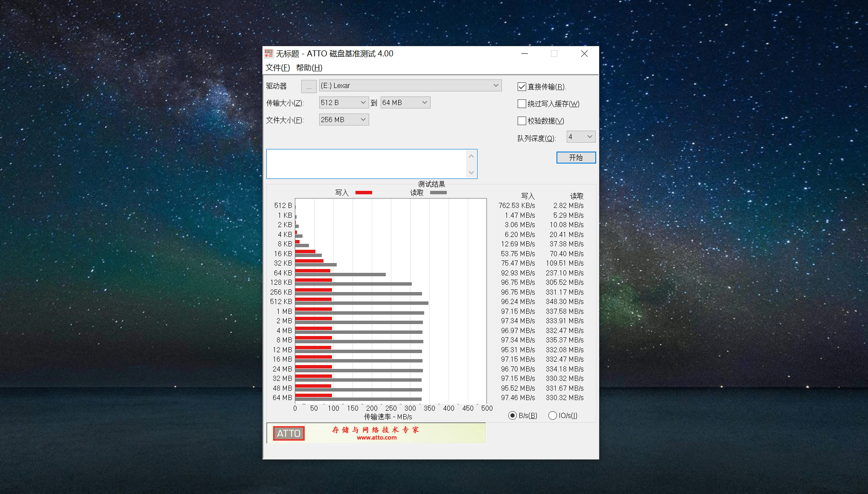Screen dimensions: 868x494
Task: Select the B/s(B) radio button
Action: coord(513,415)
